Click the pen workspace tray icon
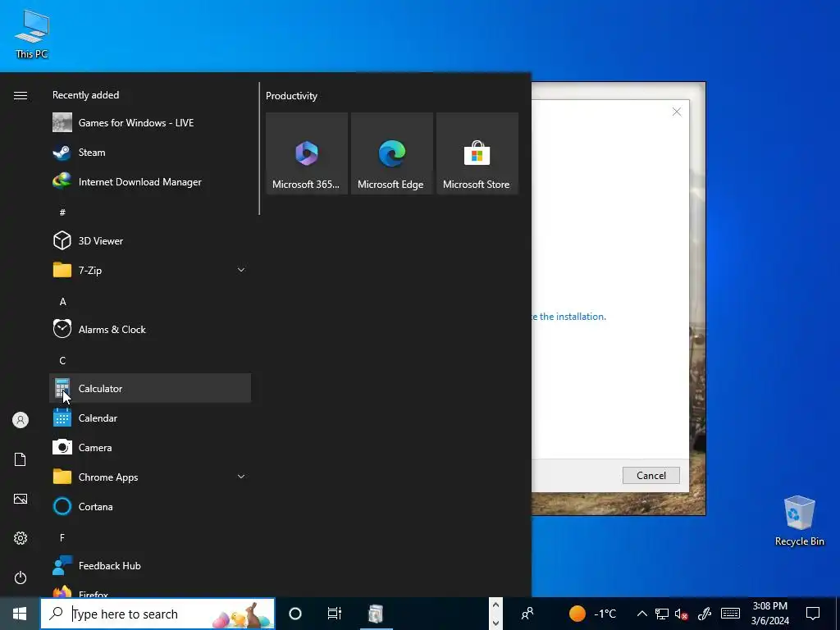The width and height of the screenshot is (840, 630). tap(705, 614)
